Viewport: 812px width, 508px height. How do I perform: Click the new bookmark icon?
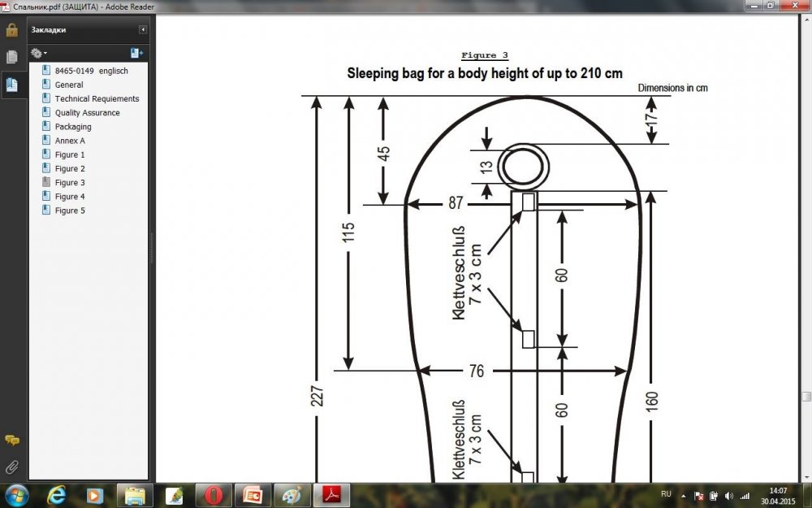(x=136, y=53)
